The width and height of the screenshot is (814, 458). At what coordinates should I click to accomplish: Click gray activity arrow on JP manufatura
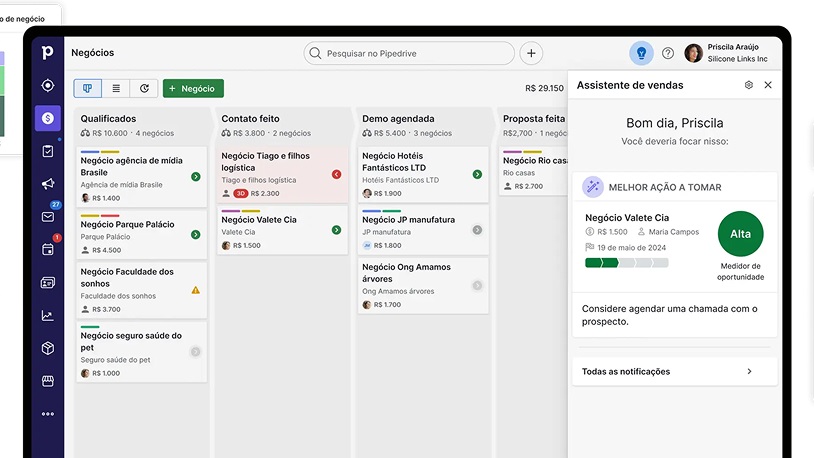[477, 230]
